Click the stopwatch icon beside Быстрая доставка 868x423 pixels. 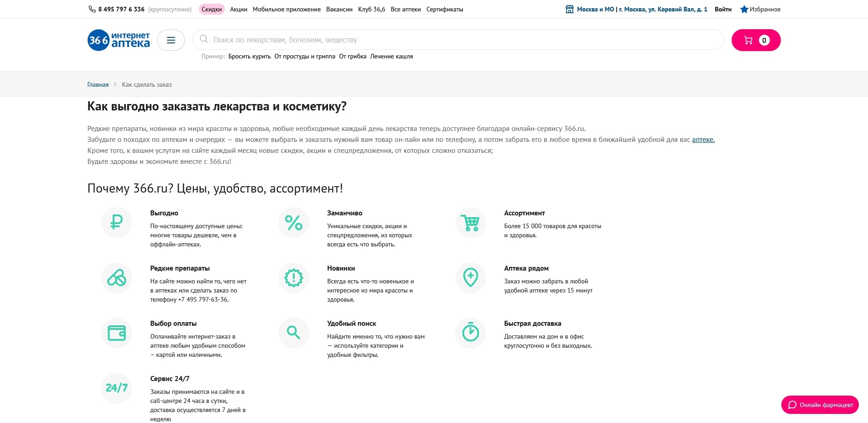(x=471, y=333)
